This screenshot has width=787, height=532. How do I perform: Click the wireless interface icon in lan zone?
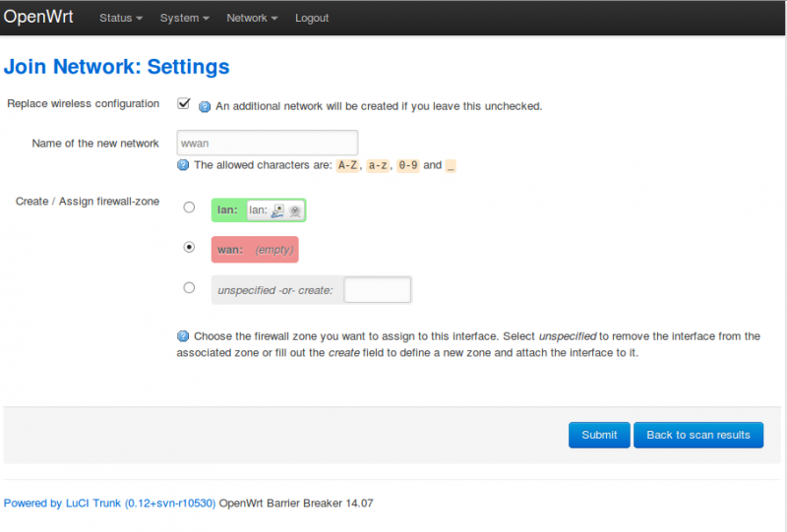coord(294,209)
